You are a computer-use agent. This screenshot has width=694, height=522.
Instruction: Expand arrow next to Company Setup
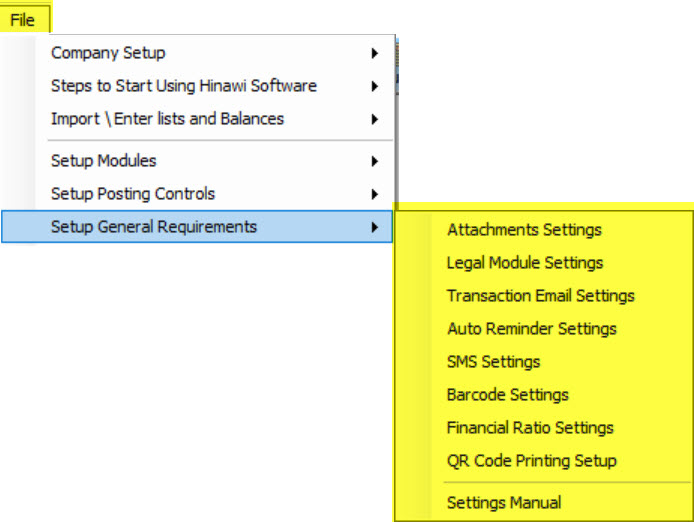[375, 53]
